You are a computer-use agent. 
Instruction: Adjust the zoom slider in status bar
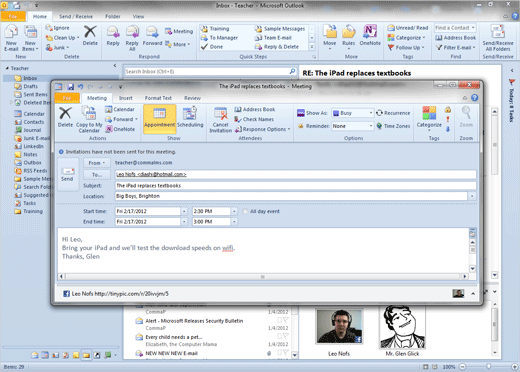[488, 367]
